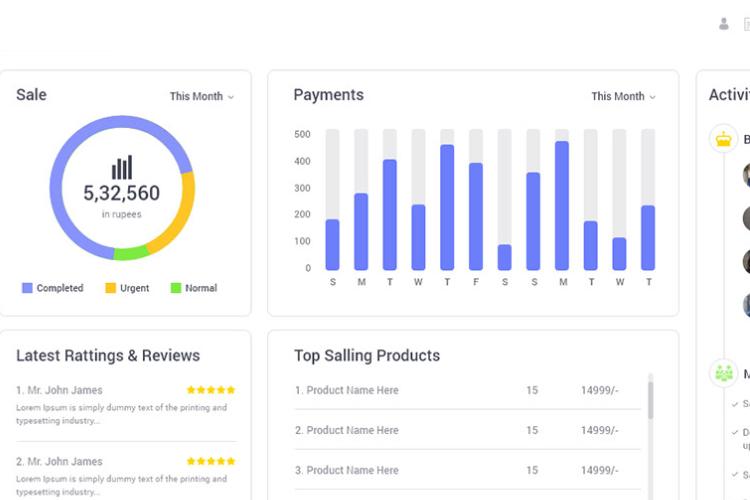Screen dimensions: 750x500
Task: Open the user profile icon
Action: coord(724,24)
